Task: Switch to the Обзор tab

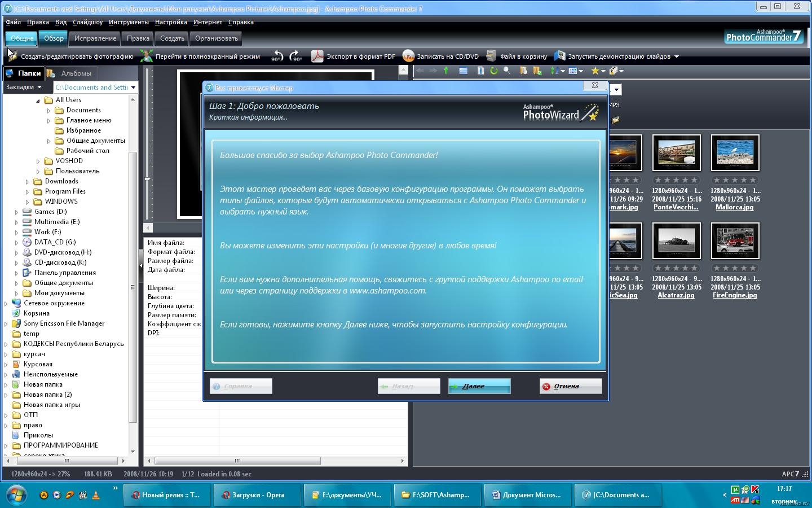Action: [x=54, y=38]
